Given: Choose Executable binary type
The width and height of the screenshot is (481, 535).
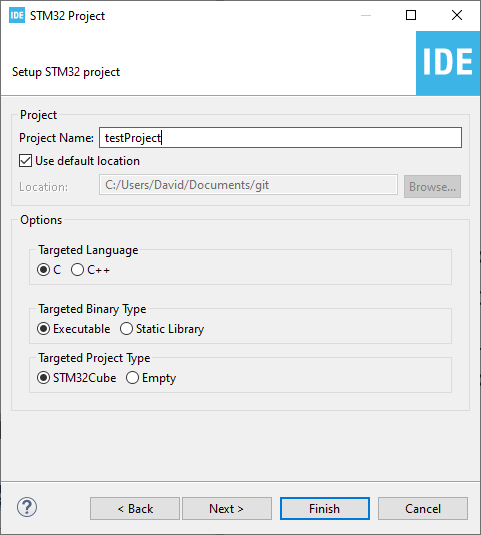Looking at the screenshot, I should coord(44,329).
